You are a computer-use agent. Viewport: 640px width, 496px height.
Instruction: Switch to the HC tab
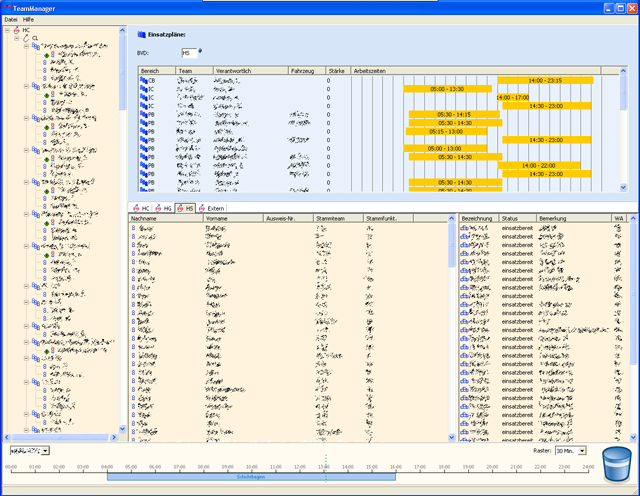click(x=141, y=208)
